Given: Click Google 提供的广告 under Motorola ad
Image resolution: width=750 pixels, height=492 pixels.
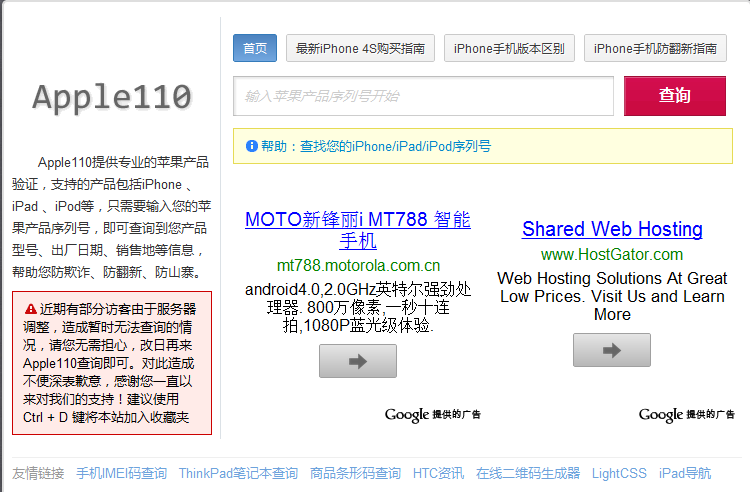Looking at the screenshot, I should pyautogui.click(x=432, y=415).
